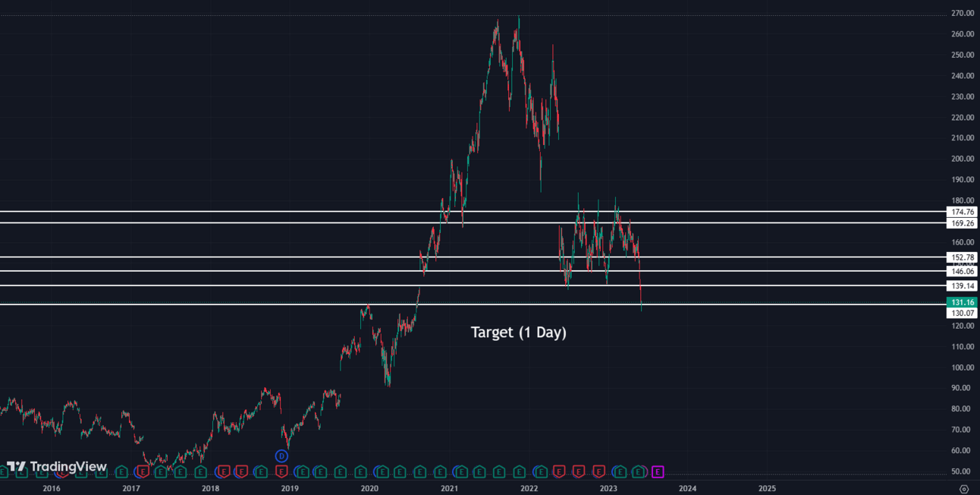
Task: Click the 100.00 price axis label
Action: click(x=961, y=367)
